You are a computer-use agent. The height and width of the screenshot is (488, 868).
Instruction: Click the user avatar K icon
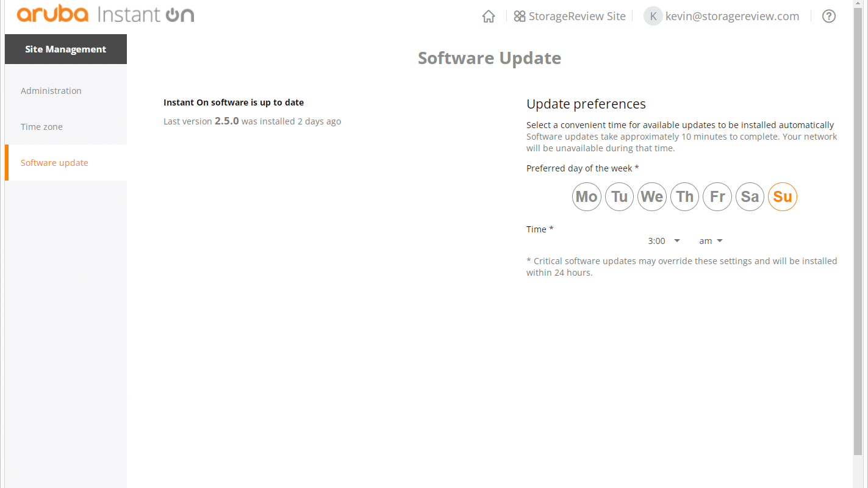tap(653, 16)
